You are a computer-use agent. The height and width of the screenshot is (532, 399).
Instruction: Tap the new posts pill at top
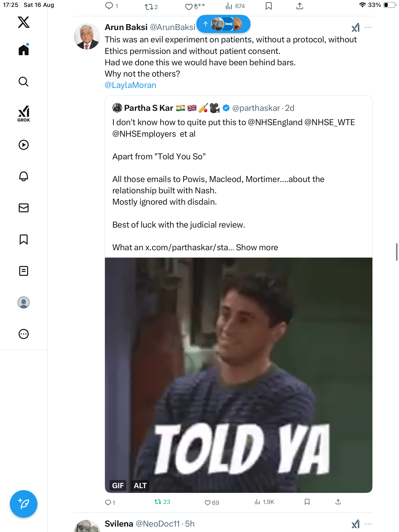(x=223, y=24)
